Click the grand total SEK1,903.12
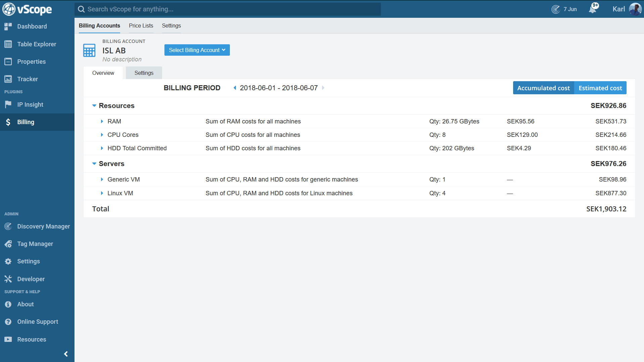Image resolution: width=644 pixels, height=362 pixels. [606, 209]
